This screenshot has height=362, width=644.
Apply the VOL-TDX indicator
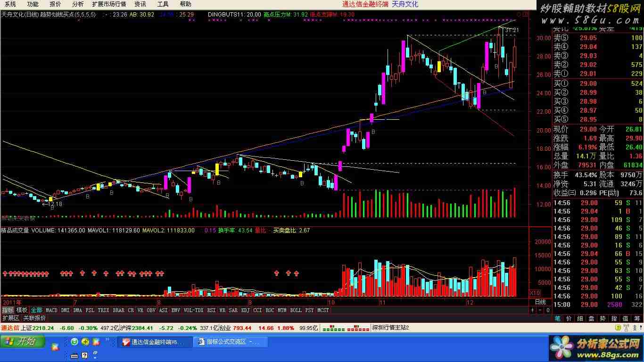click(x=193, y=310)
